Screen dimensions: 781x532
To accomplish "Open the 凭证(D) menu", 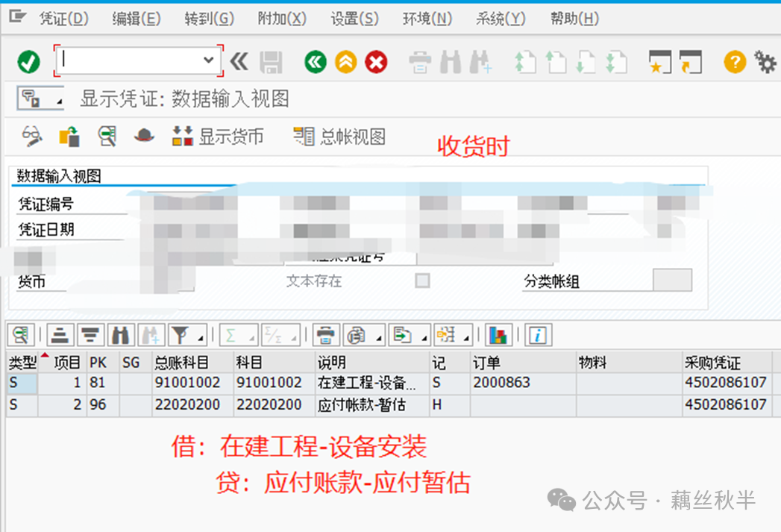I will pos(63,19).
